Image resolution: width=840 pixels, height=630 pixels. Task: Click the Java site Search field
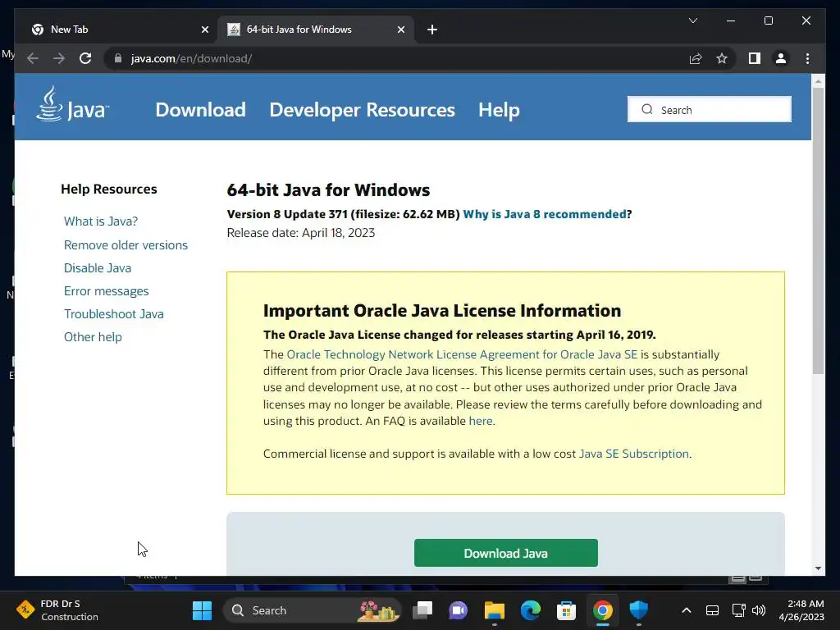coord(710,109)
